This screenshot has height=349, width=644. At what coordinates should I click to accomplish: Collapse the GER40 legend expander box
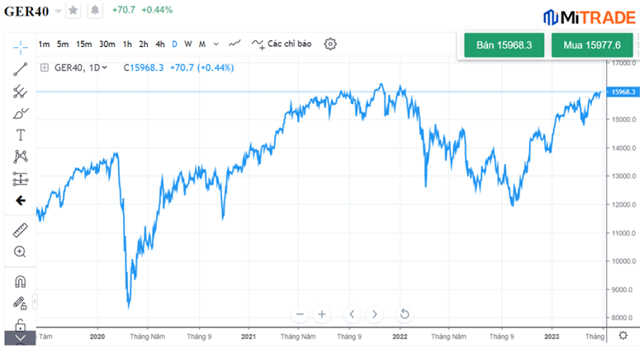(44, 68)
